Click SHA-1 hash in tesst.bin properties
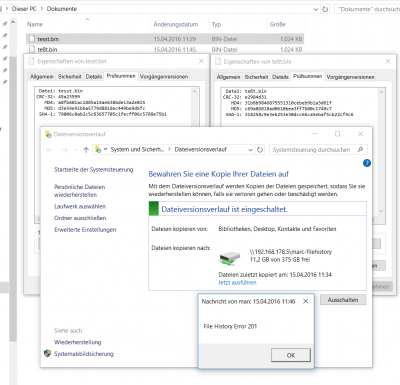Screen dimensions: 400x385 pyautogui.click(x=112, y=114)
